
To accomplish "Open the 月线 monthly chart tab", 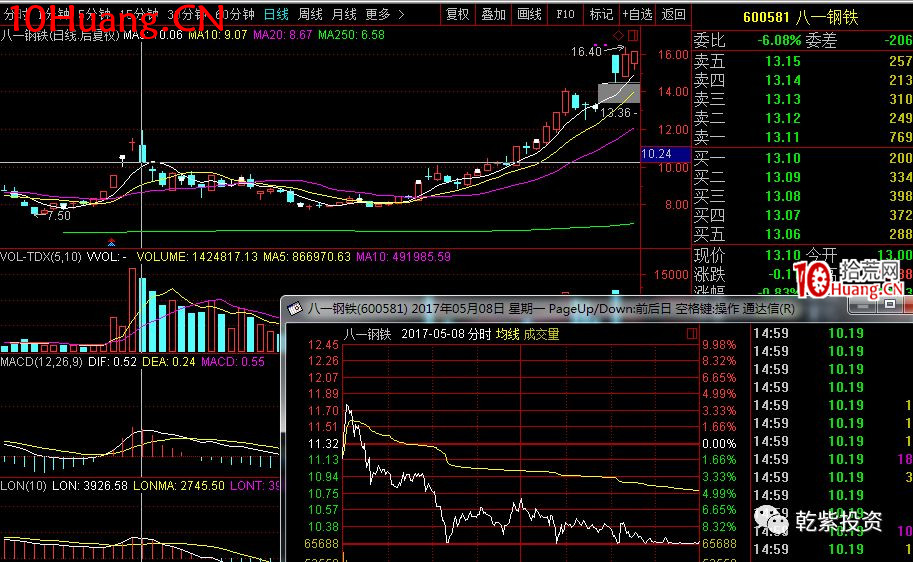I will (344, 14).
